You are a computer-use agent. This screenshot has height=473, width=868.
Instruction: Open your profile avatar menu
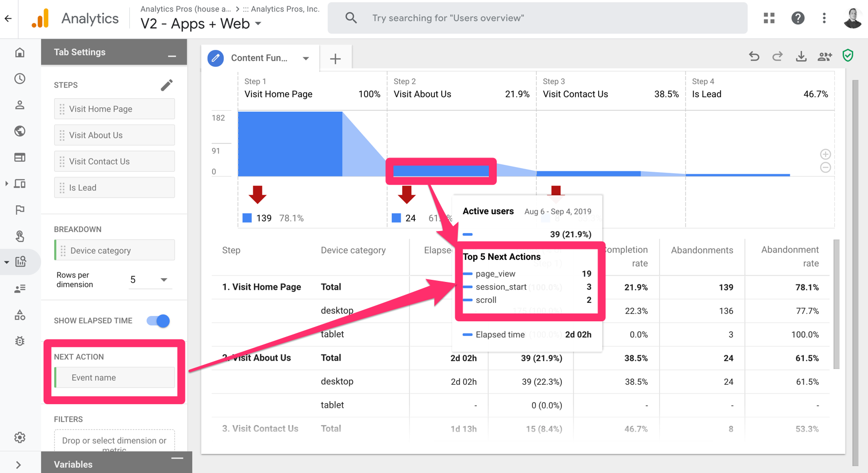[x=852, y=18]
